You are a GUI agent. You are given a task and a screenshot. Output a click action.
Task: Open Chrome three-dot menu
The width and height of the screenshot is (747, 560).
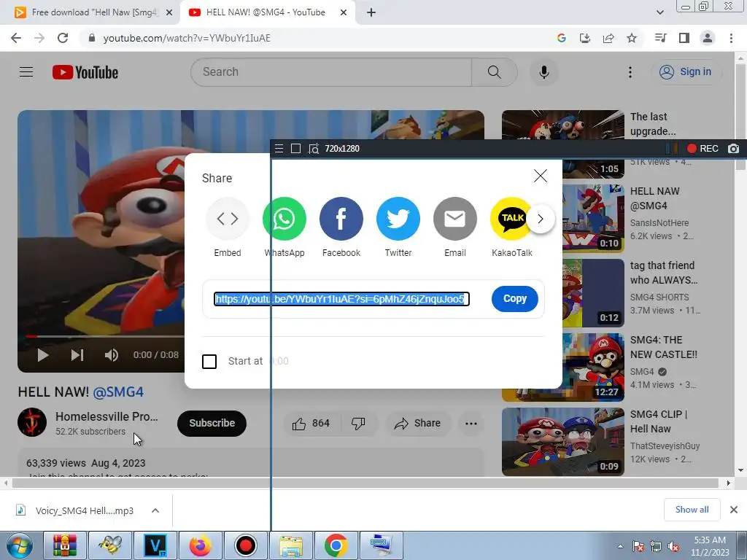[731, 38]
